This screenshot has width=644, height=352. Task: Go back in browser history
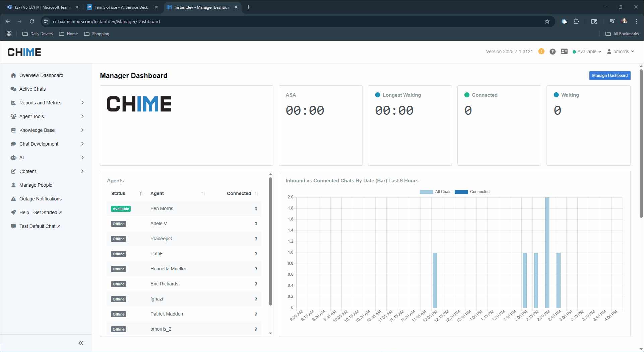[8, 21]
